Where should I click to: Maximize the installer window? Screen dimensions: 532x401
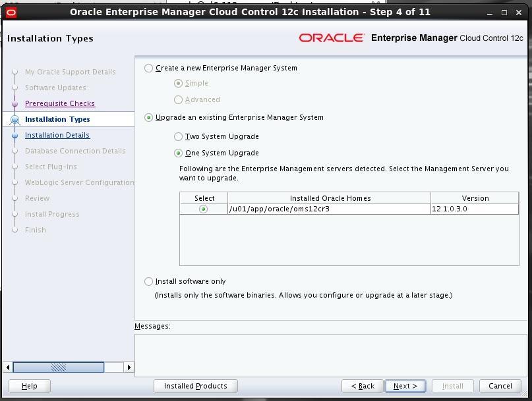point(504,13)
